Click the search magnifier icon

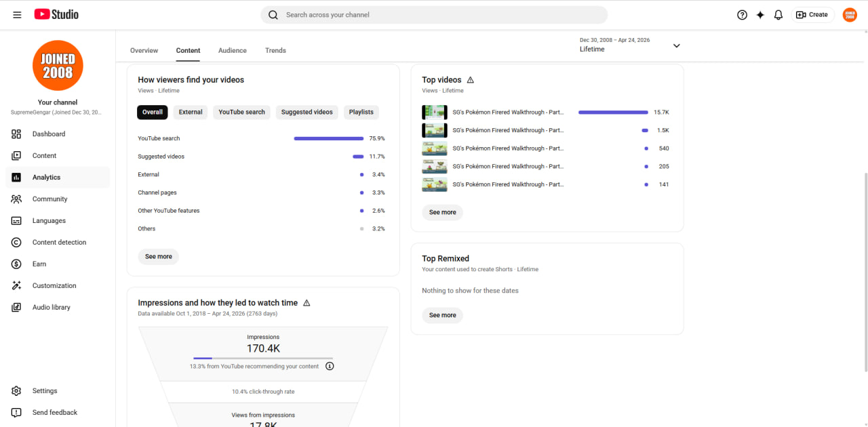[x=273, y=15]
